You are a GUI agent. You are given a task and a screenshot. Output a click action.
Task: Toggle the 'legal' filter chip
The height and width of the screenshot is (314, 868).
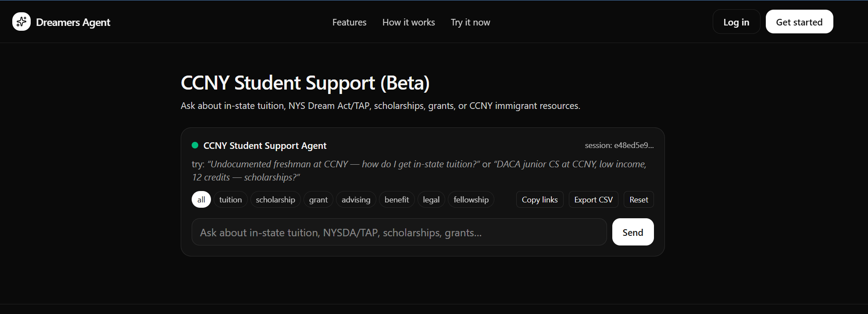tap(431, 199)
